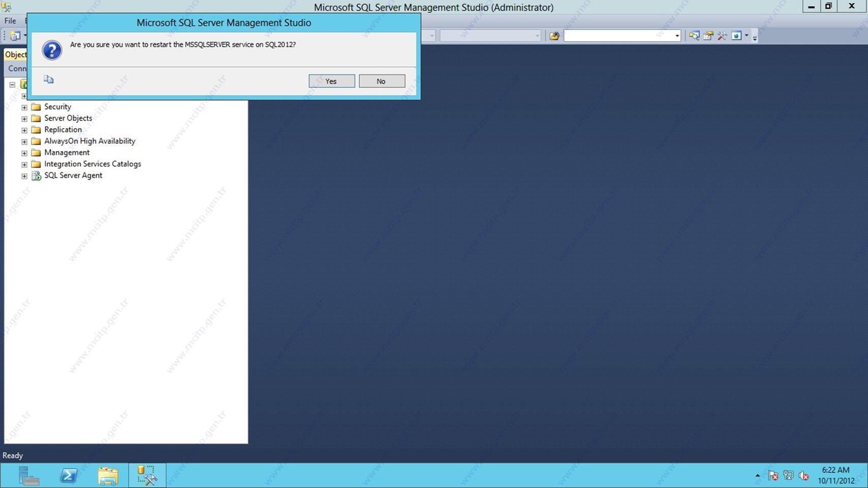Open Server Manager from the taskbar
The width and height of the screenshot is (868, 488).
(x=28, y=476)
